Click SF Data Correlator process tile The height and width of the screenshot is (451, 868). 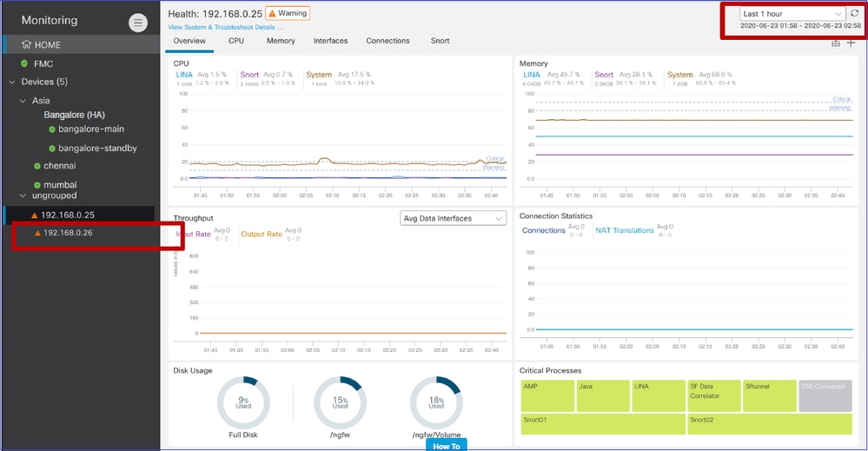pos(714,395)
